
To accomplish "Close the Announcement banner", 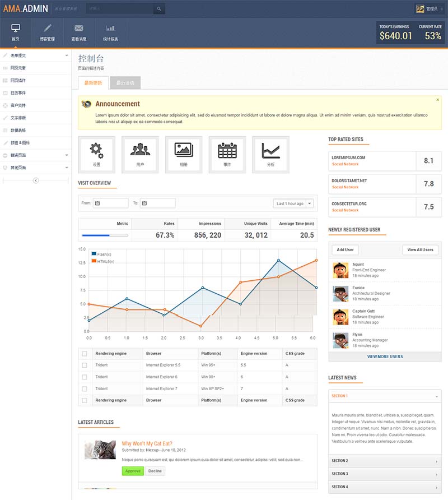I will tap(437, 100).
